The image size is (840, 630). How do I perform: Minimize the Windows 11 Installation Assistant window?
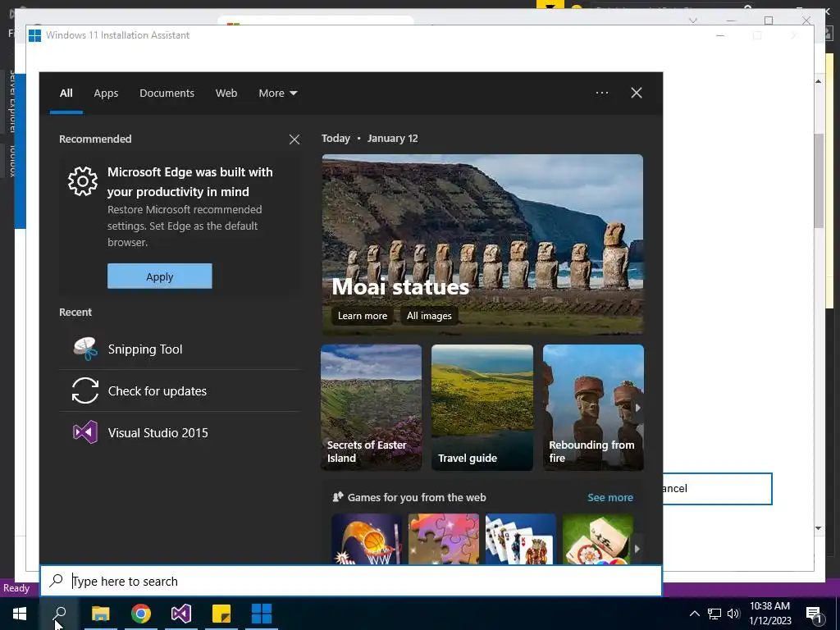pos(720,35)
